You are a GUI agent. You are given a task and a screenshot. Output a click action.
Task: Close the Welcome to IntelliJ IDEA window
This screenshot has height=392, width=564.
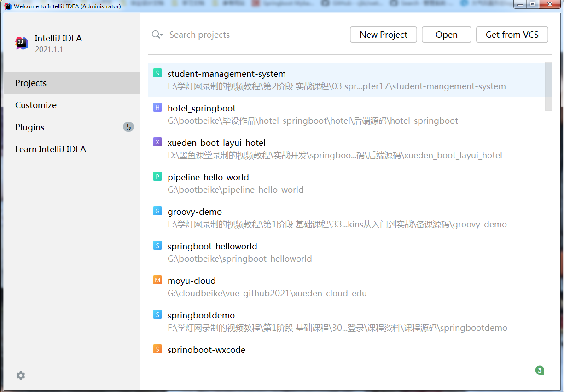pyautogui.click(x=549, y=5)
